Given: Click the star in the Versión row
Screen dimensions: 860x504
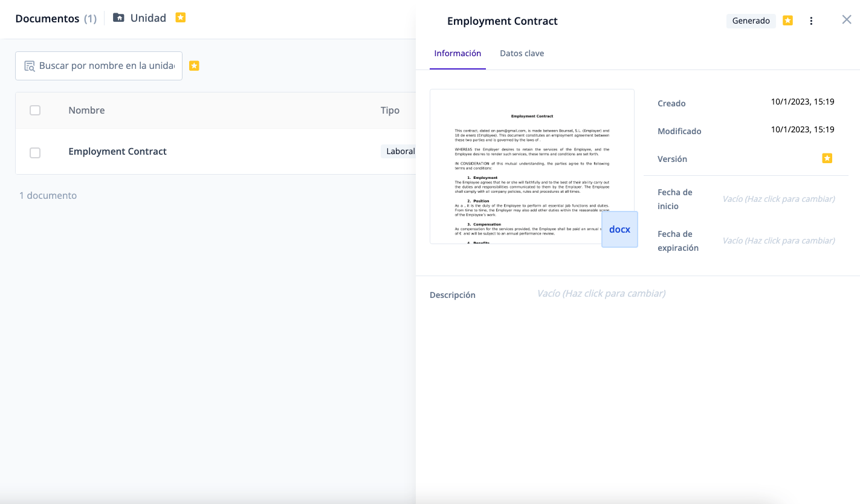Looking at the screenshot, I should tap(827, 158).
